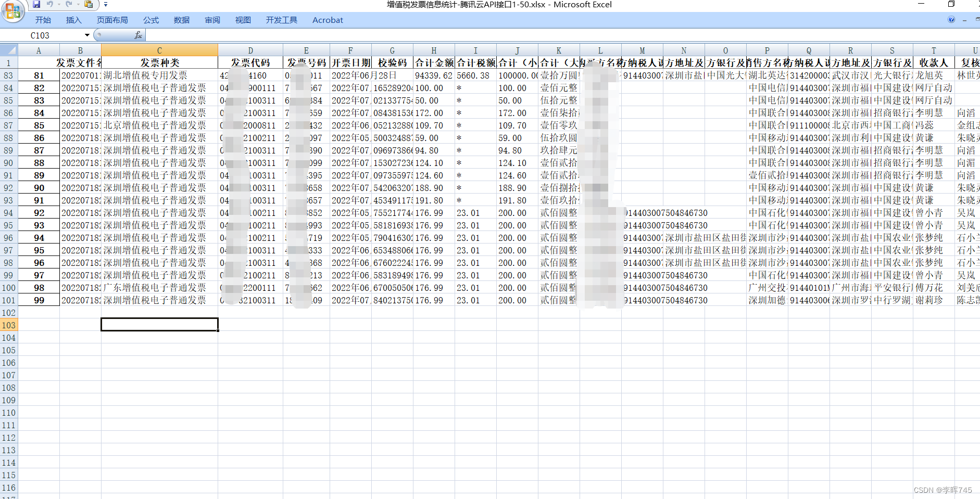Click cell with tax 5660.38

point(475,75)
